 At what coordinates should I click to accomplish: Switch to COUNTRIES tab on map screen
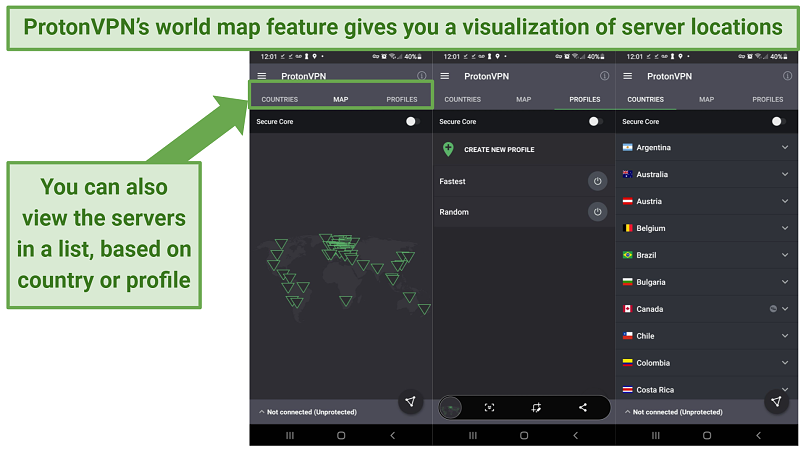coord(280,99)
